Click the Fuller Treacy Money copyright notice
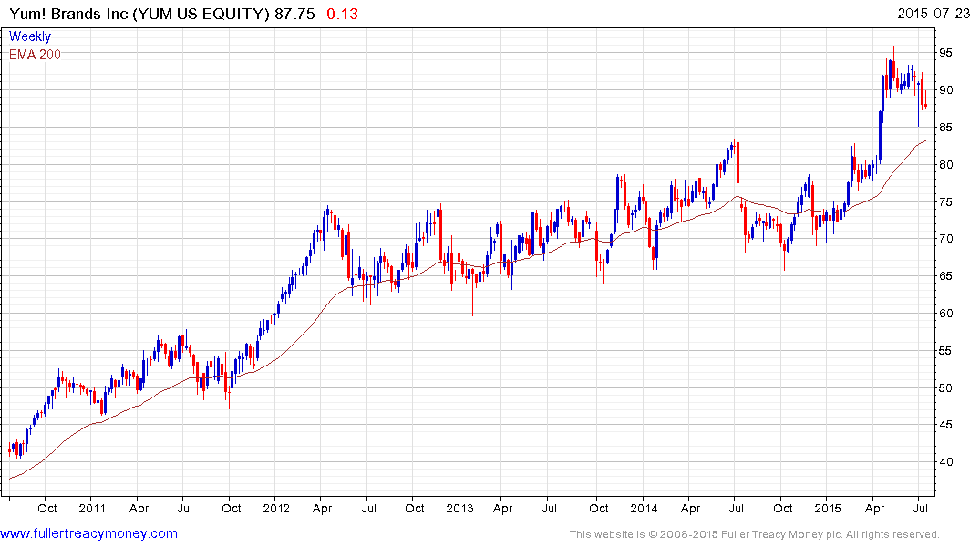 pos(754,534)
